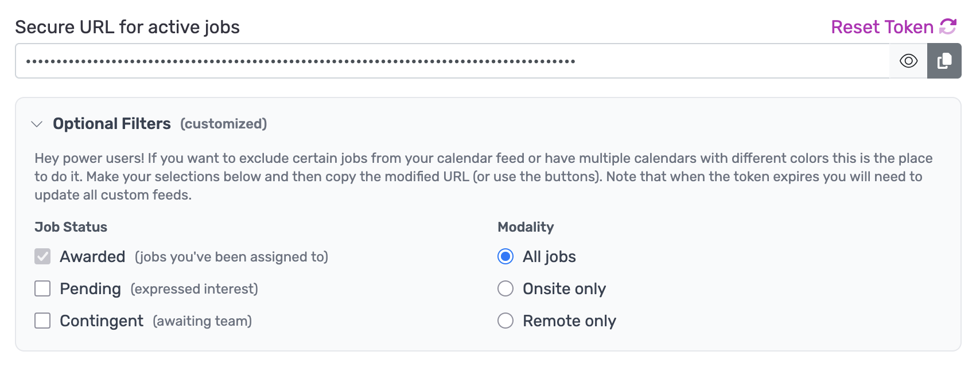
Task: Collapse Optional Filters using the chevron
Action: click(37, 124)
